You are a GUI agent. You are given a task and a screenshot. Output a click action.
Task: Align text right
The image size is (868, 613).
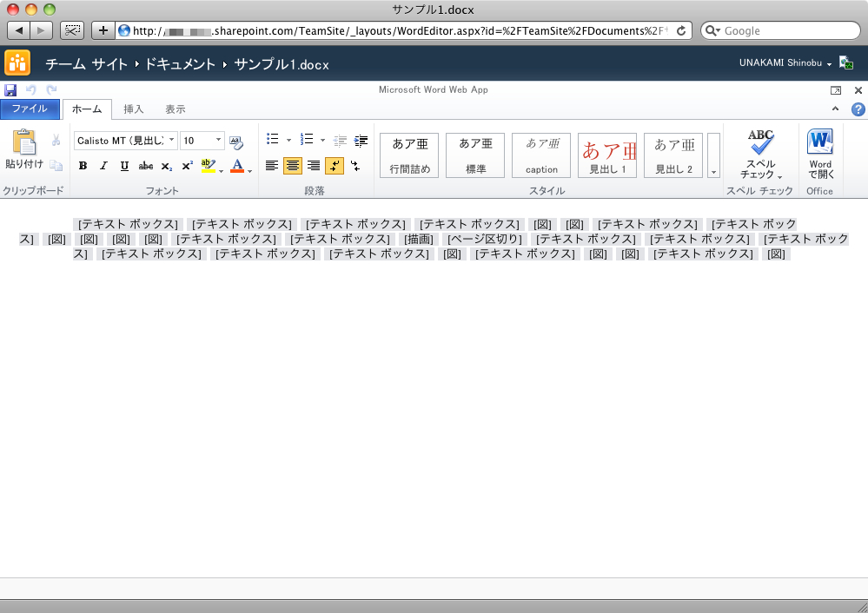[x=314, y=166]
